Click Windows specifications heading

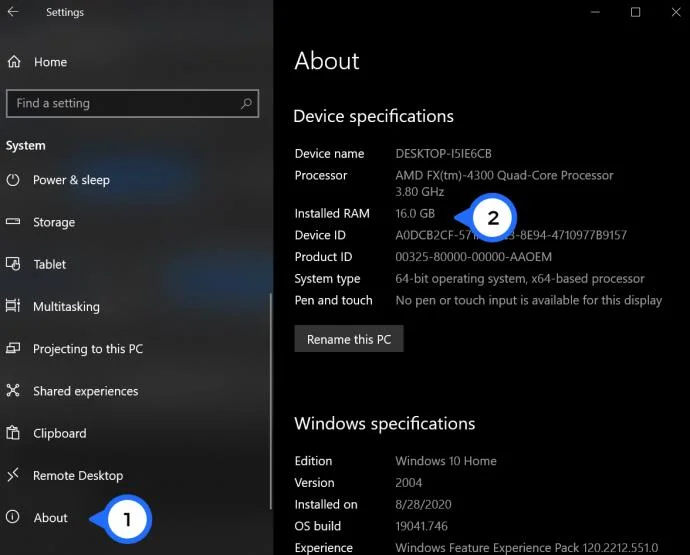click(x=385, y=423)
